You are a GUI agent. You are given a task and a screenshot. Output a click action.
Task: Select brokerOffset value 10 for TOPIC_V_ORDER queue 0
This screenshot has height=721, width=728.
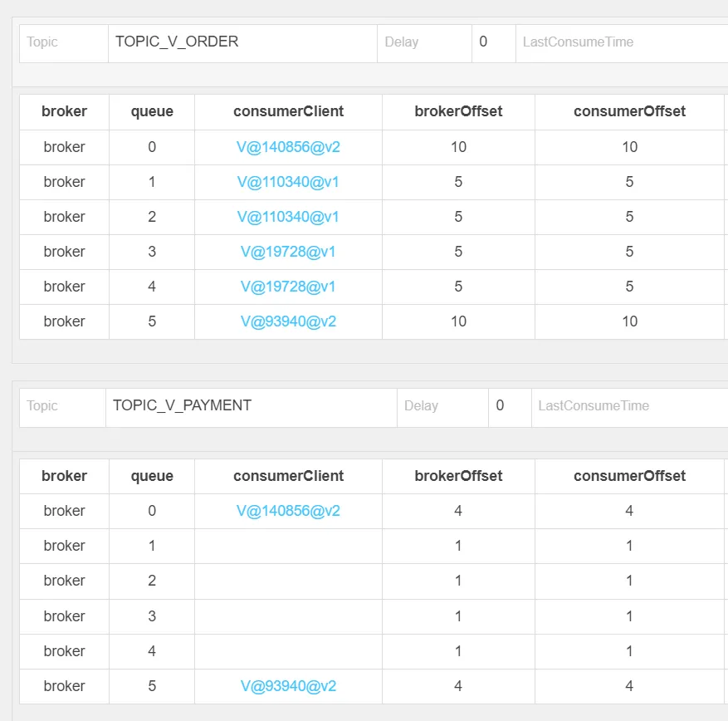pos(458,147)
